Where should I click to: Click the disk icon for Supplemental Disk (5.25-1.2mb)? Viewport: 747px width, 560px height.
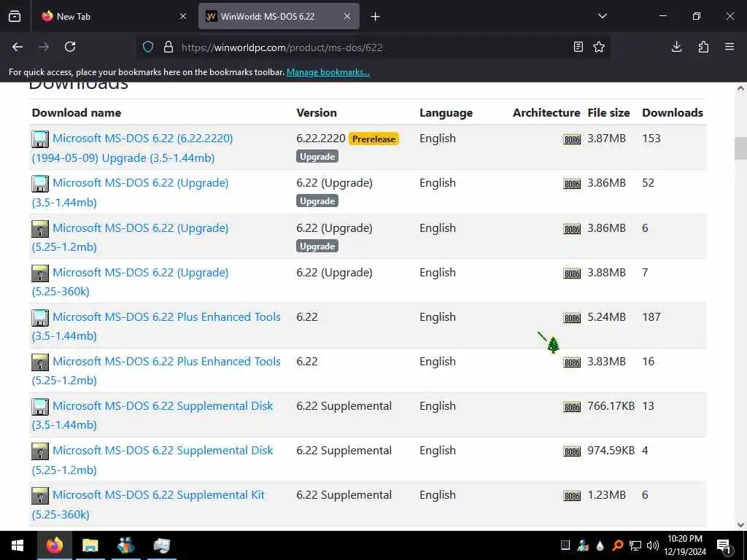[x=40, y=451]
